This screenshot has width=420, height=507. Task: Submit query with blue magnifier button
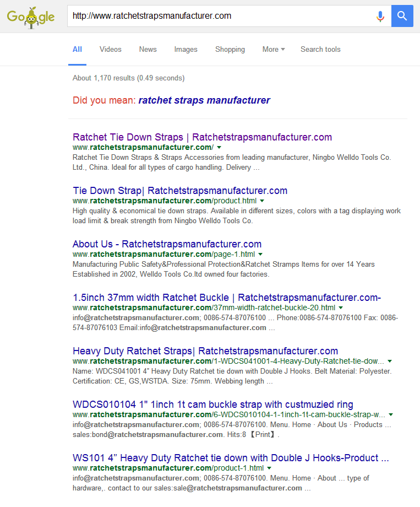(x=402, y=16)
